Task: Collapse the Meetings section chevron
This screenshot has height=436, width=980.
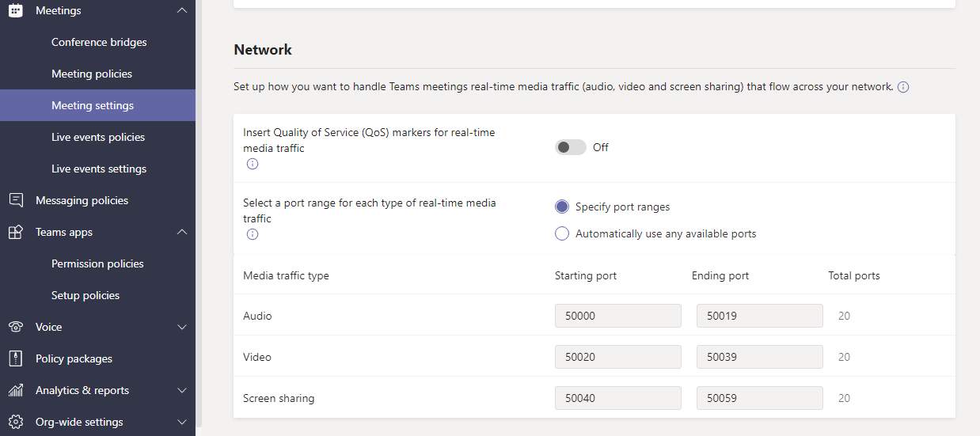Action: 182,10
